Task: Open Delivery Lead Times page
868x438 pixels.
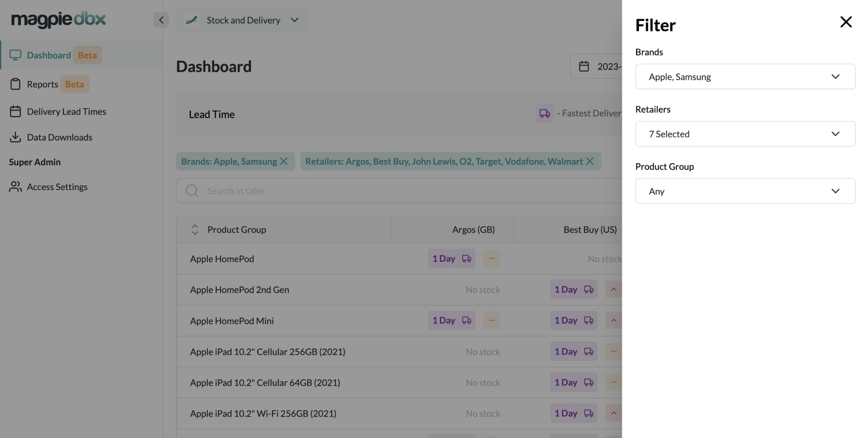Action: 58,112
